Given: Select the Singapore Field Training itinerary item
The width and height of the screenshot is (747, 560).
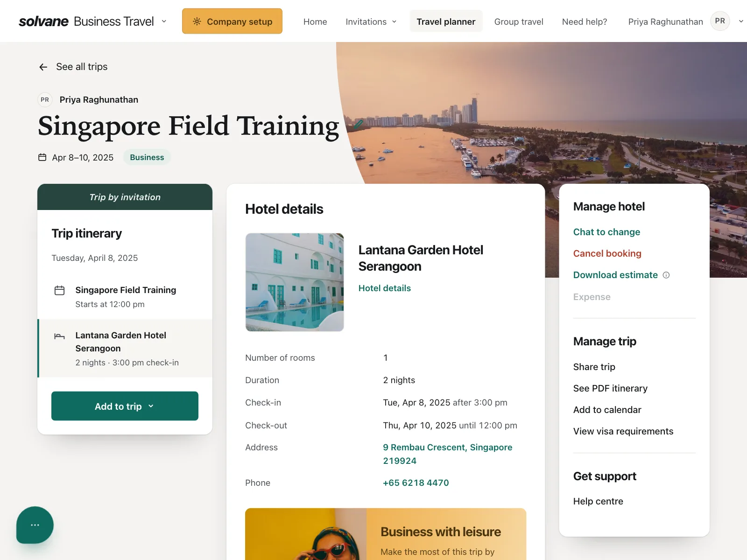Looking at the screenshot, I should (125, 297).
